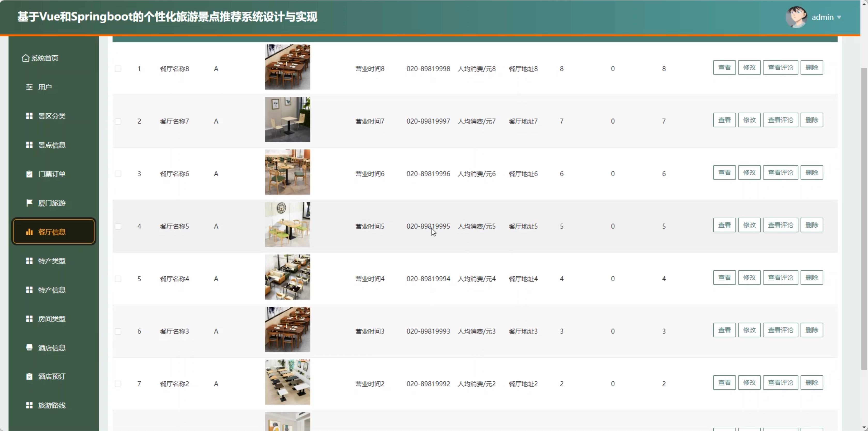Click the grid icon beside 景点信息
Viewport: 868px width, 431px height.
pyautogui.click(x=29, y=145)
